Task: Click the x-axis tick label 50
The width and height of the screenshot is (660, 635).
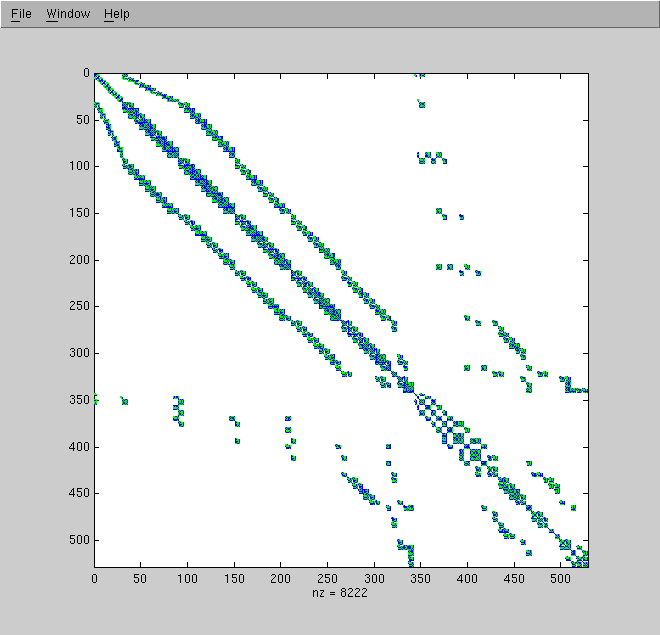Action: click(x=140, y=579)
